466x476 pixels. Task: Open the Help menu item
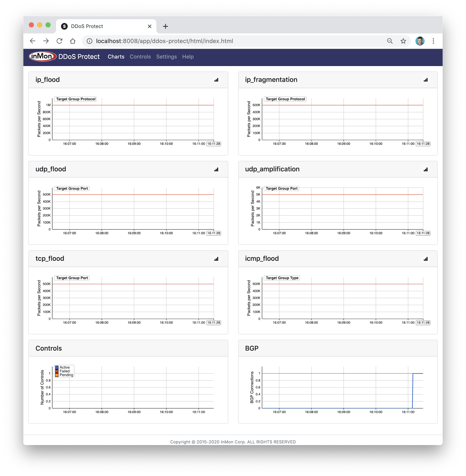click(x=188, y=57)
